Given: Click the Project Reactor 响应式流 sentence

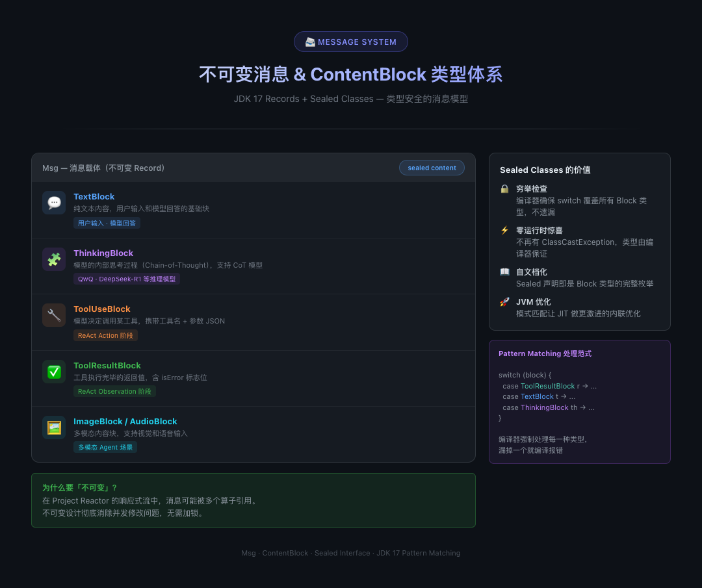Looking at the screenshot, I should [x=151, y=501].
